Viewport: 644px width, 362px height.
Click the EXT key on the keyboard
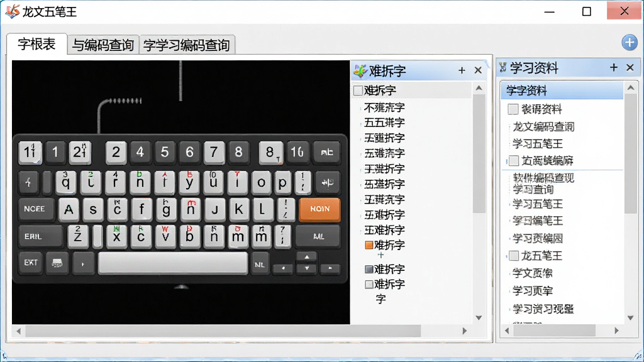pos(30,263)
